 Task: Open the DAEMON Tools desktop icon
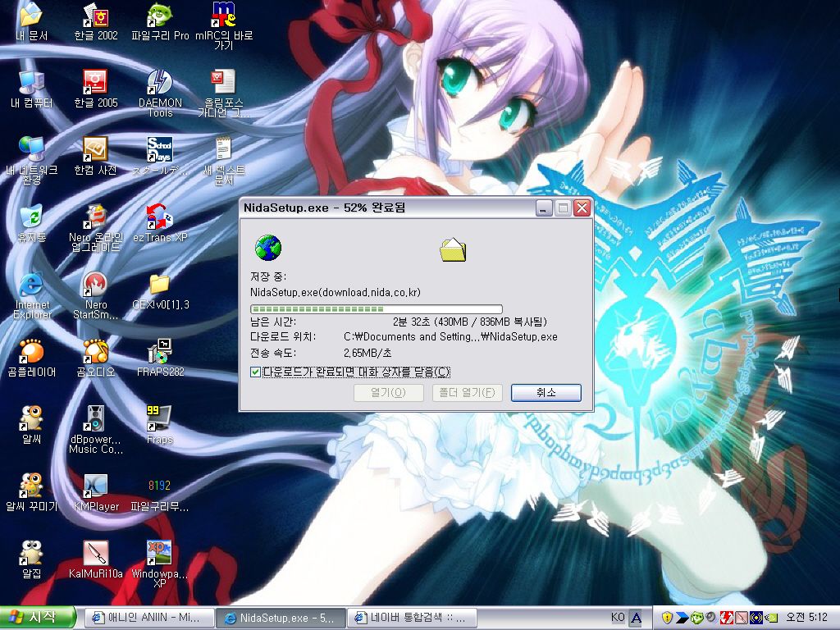(159, 83)
